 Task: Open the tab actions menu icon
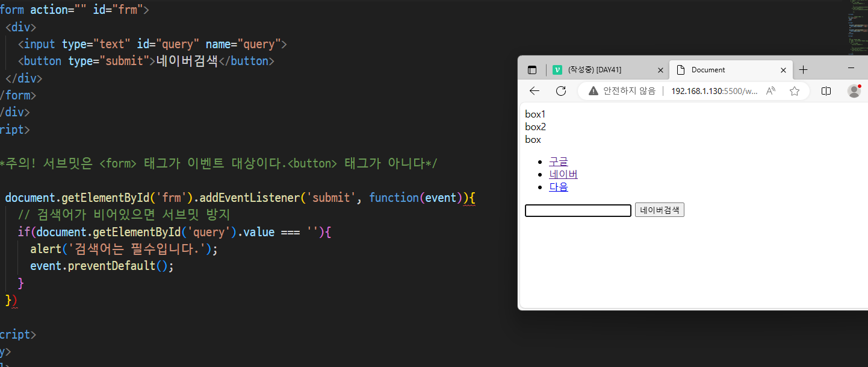tap(532, 70)
